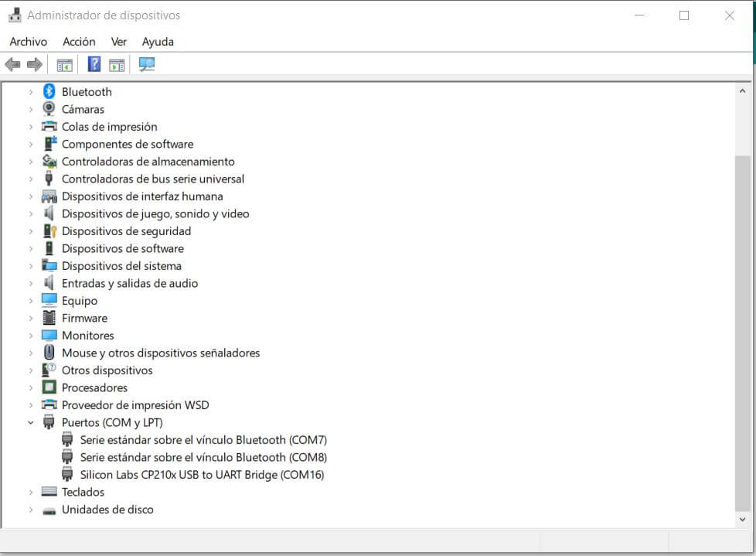Screen dimensions: 756x556
Task: Collapse the Puertos (COM y LPT) node
Action: coord(31,422)
